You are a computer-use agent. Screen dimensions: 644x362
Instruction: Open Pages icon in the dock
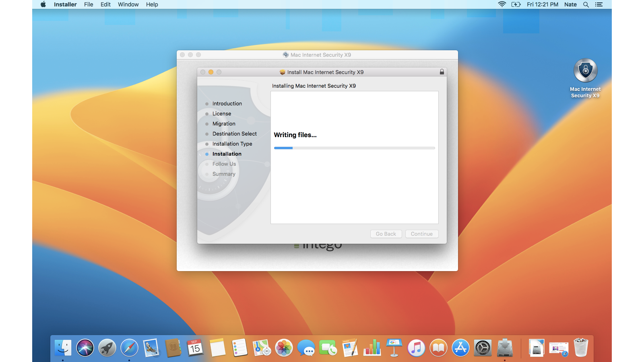(x=350, y=348)
